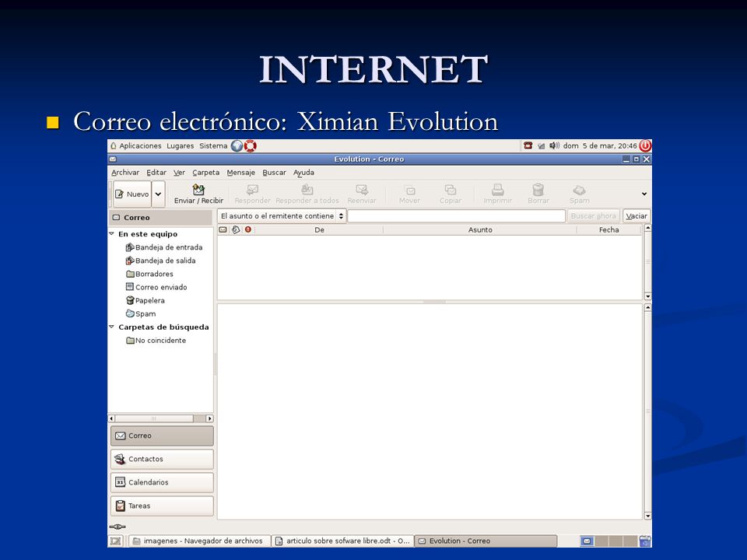Select the Borradores folder
The height and width of the screenshot is (560, 747).
(x=149, y=274)
